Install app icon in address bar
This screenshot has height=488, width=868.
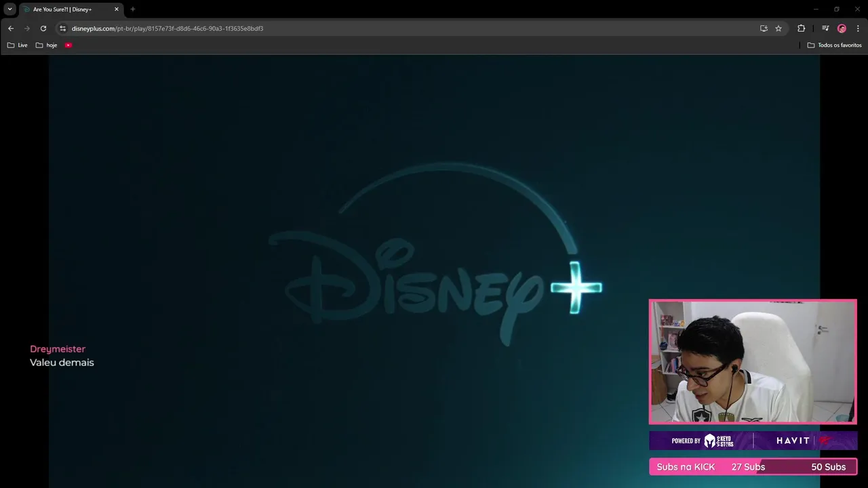click(764, 28)
